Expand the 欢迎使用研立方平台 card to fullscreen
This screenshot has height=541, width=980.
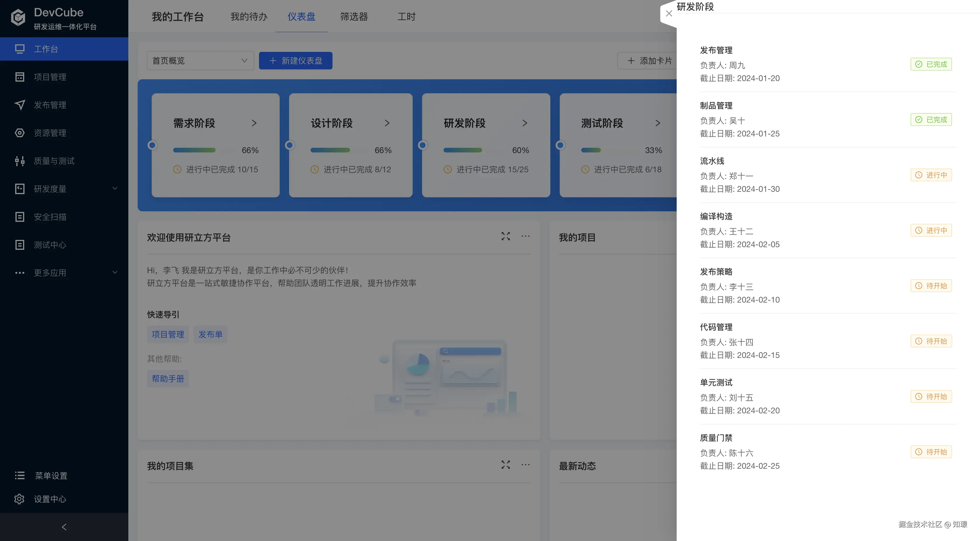coord(505,236)
